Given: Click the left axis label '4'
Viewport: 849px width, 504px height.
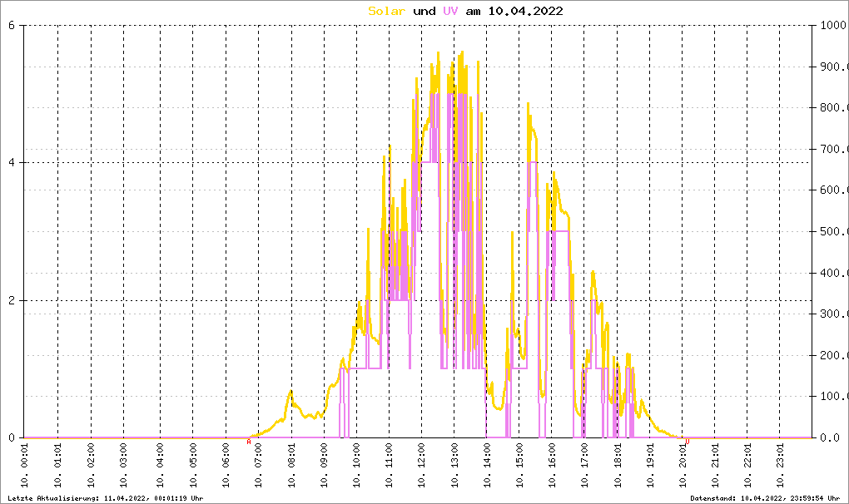Looking at the screenshot, I should [12, 163].
